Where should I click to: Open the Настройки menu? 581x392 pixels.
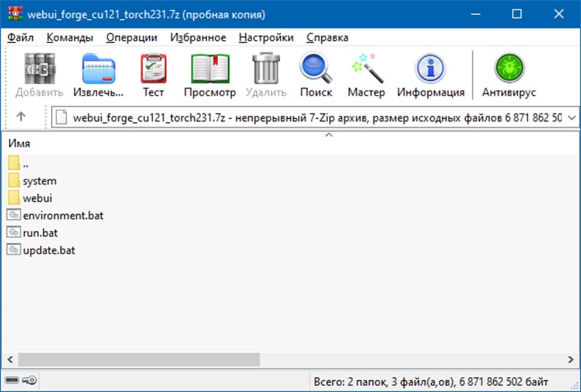(x=266, y=37)
